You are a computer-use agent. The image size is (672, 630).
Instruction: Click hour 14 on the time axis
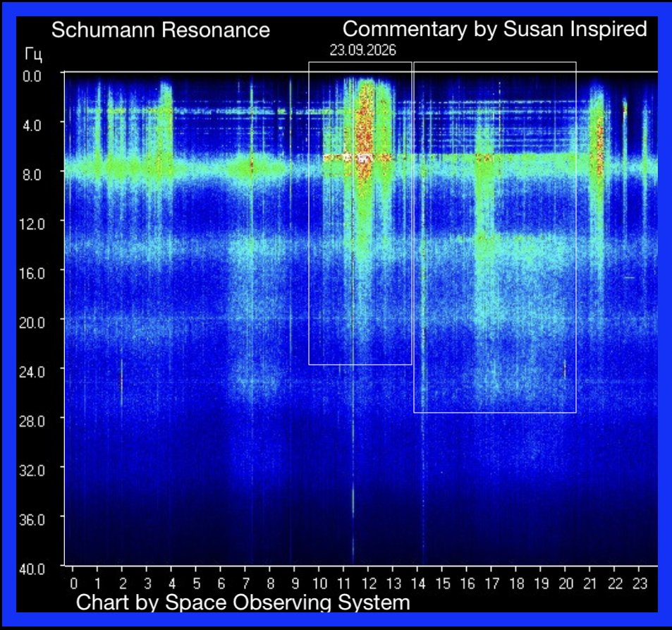pyautogui.click(x=418, y=583)
